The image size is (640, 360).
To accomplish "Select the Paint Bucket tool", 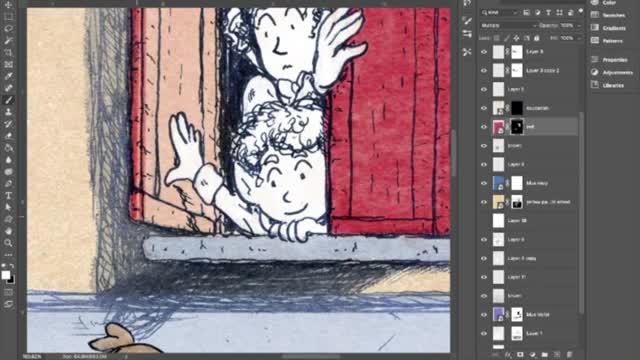I will coord(8,148).
